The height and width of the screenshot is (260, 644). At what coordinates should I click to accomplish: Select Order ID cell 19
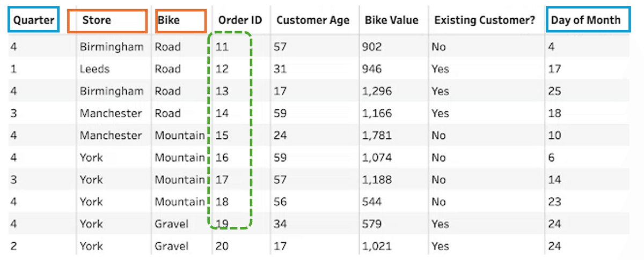(x=222, y=224)
